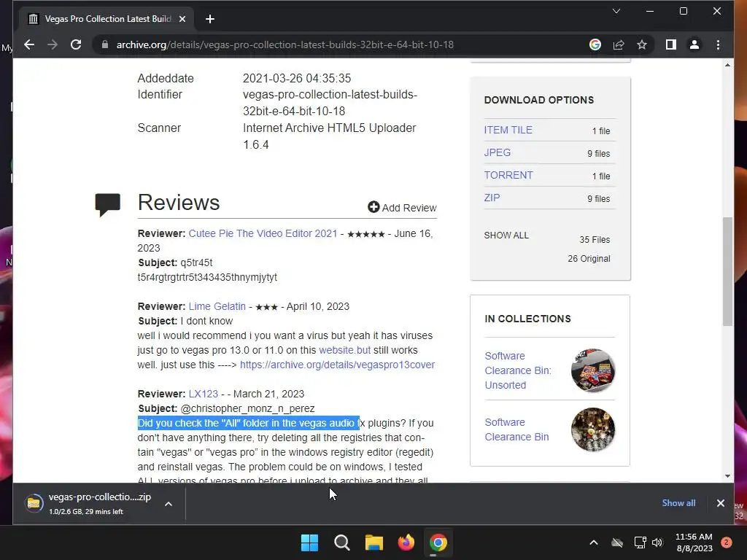Click the page vertical scrollbar thumb

727,271
